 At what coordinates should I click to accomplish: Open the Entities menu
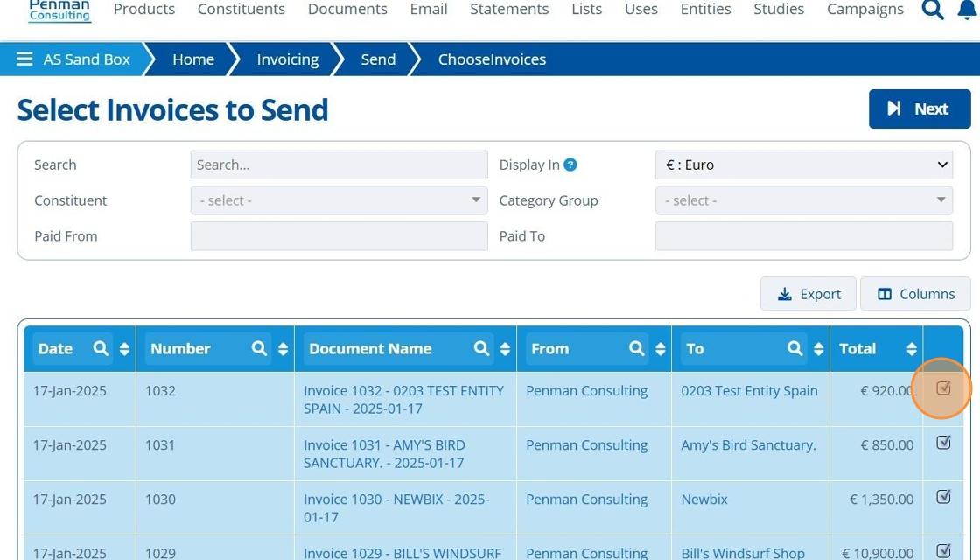705,10
